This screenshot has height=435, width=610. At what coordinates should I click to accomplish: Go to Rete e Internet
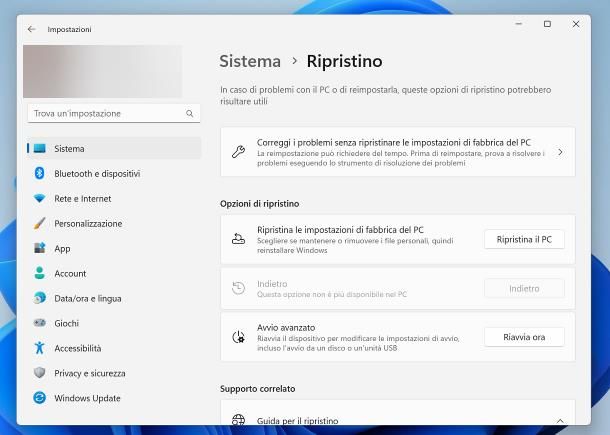114,198
